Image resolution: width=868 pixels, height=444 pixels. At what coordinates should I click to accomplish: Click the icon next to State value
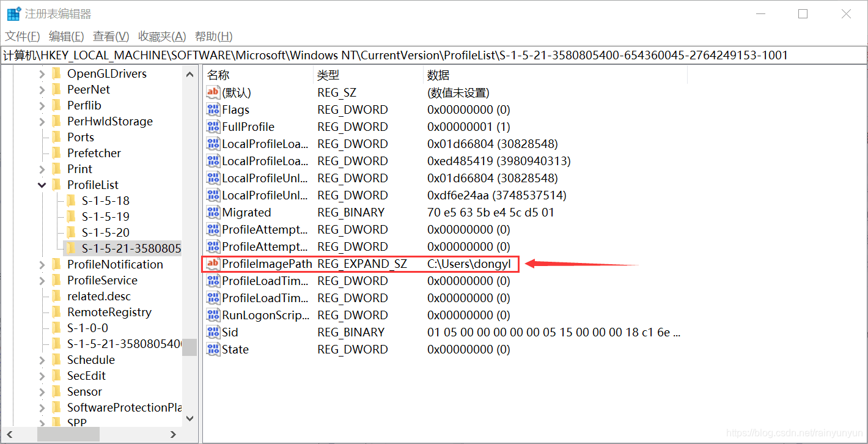[x=213, y=349]
